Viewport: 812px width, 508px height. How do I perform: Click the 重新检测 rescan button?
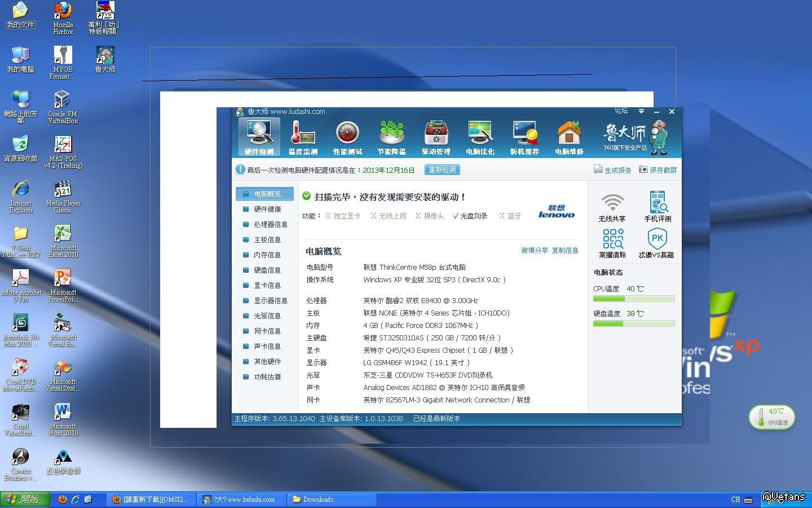point(442,170)
